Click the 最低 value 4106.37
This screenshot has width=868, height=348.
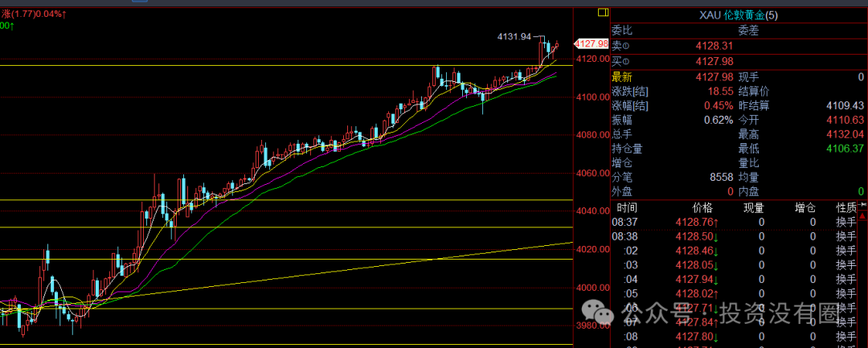click(x=845, y=148)
